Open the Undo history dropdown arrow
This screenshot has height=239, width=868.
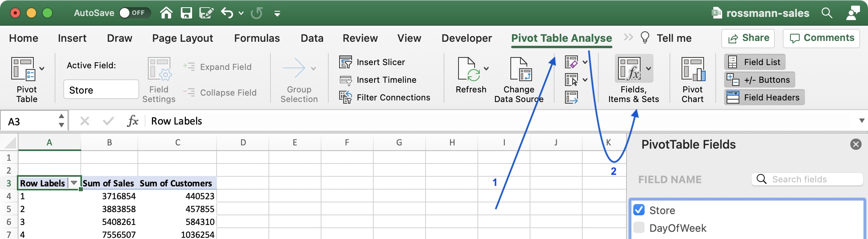click(x=241, y=13)
